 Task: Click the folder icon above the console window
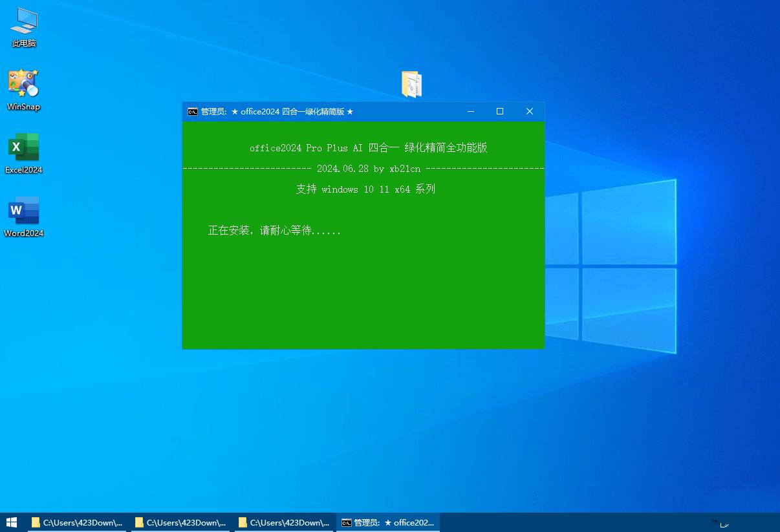click(x=411, y=85)
